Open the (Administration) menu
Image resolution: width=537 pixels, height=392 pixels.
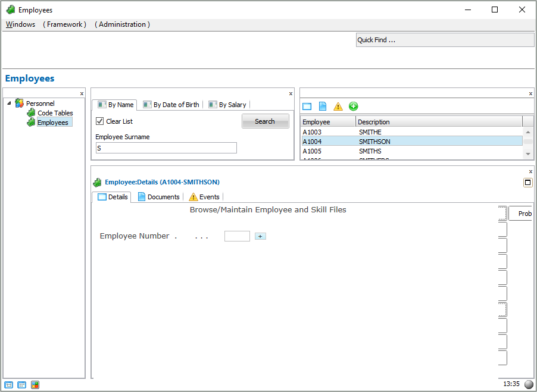[x=122, y=24]
